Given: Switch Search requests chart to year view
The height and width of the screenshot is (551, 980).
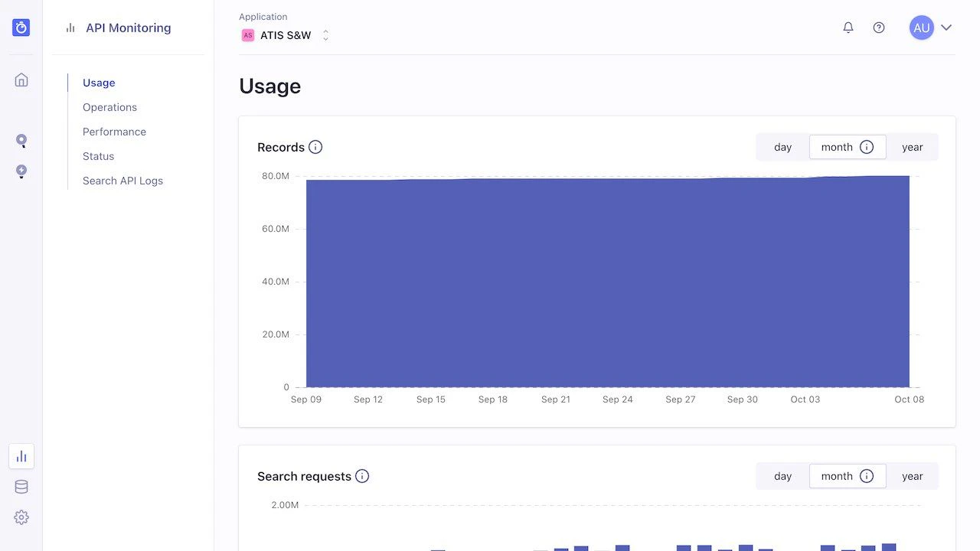Looking at the screenshot, I should coord(913,476).
